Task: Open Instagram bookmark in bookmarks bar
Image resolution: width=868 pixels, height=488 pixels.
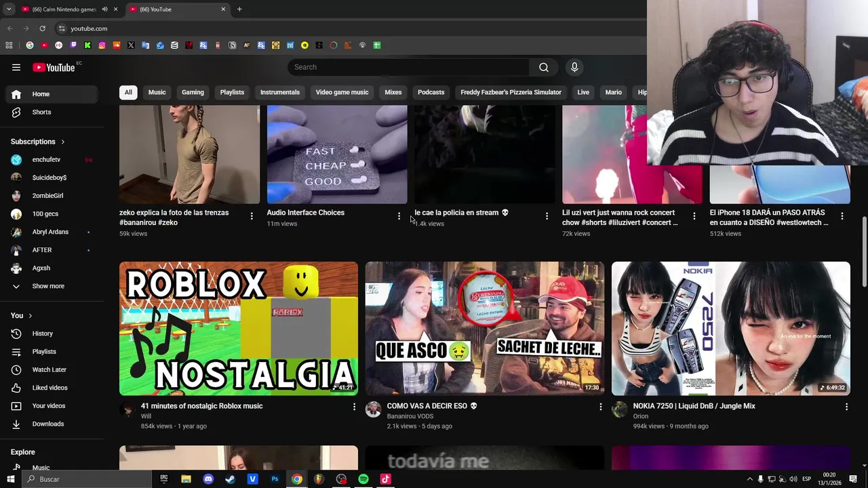Action: (102, 45)
